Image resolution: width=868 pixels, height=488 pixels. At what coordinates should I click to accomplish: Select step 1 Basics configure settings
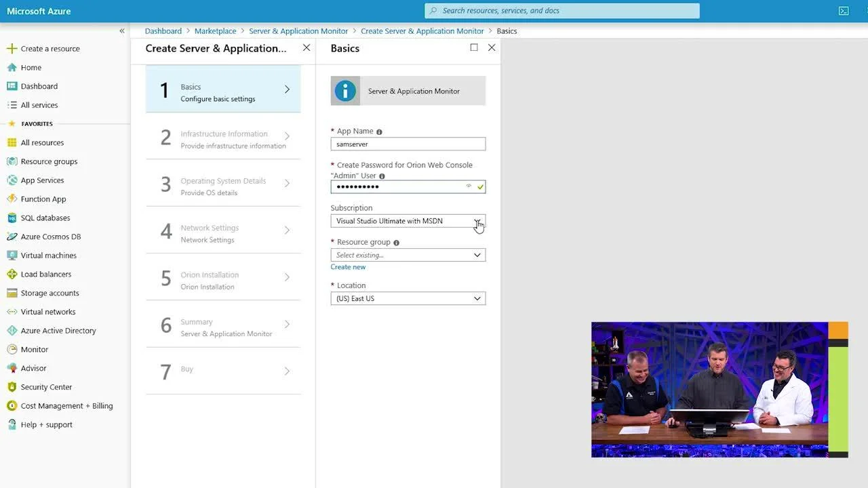(x=223, y=89)
